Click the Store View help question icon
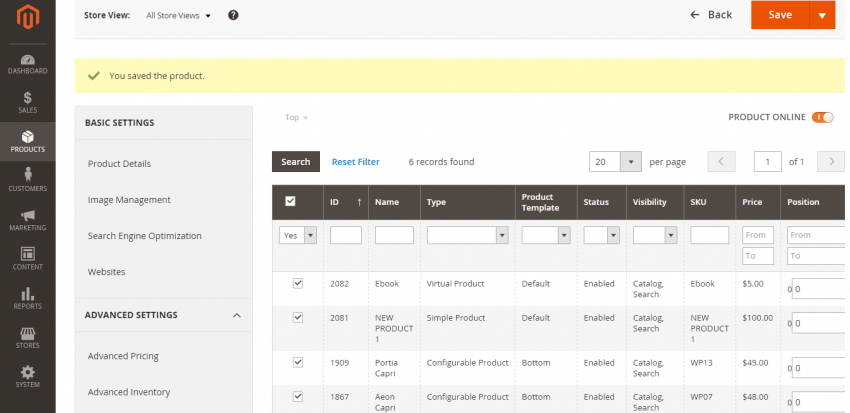Image resolution: width=850 pixels, height=413 pixels. pos(233,15)
